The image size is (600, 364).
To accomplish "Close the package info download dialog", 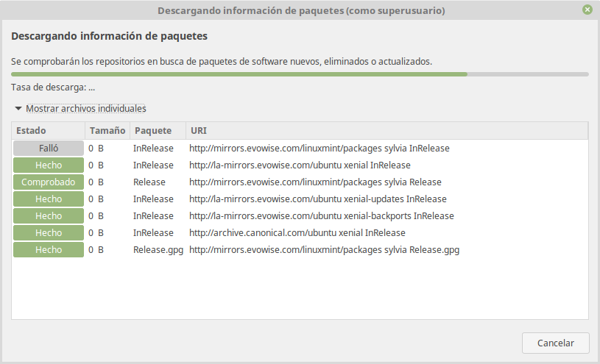I will 587,10.
